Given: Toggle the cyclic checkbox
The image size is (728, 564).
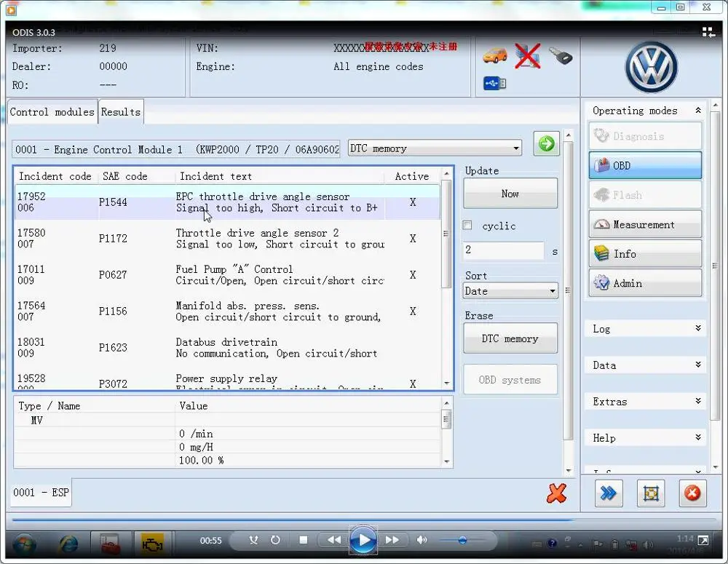Looking at the screenshot, I should tap(467, 225).
